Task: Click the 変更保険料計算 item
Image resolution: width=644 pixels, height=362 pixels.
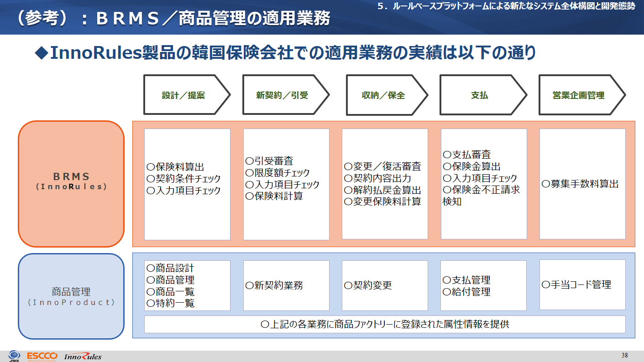Action: [382, 202]
